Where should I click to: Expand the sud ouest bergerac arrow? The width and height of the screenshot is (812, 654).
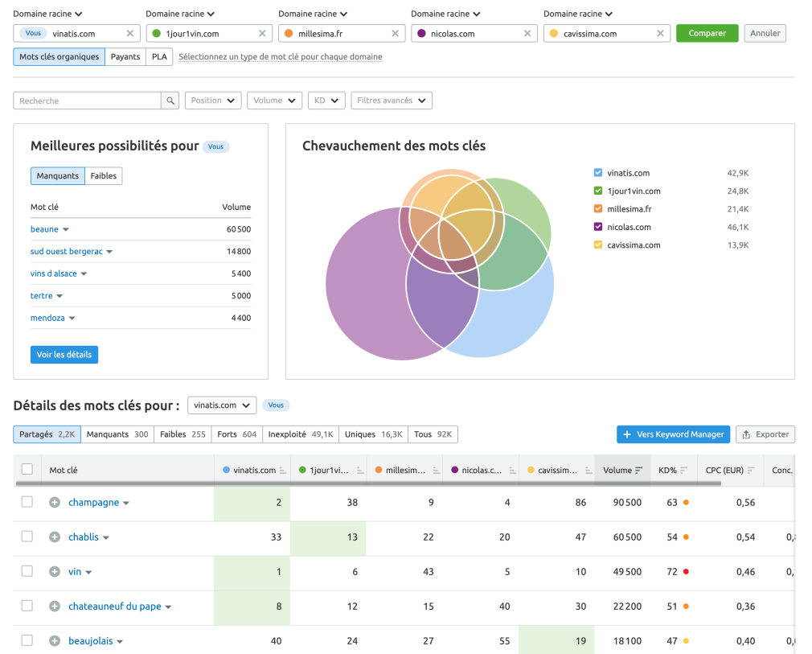pyautogui.click(x=109, y=252)
